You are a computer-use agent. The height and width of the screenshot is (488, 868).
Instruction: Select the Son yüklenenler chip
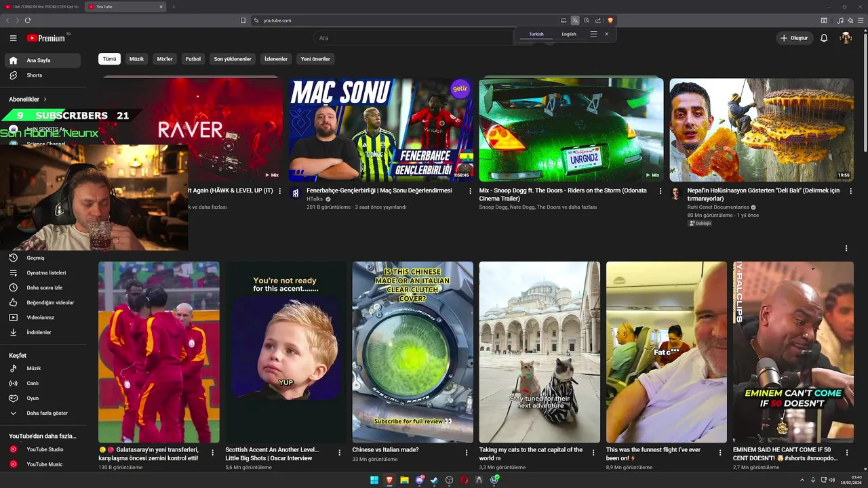[233, 59]
